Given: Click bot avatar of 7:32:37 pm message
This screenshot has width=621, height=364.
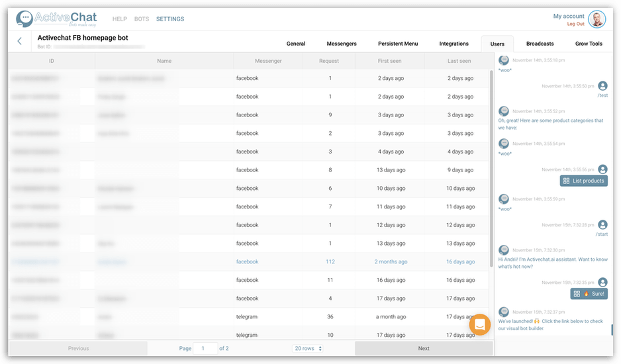Looking at the screenshot, I should pos(504,312).
